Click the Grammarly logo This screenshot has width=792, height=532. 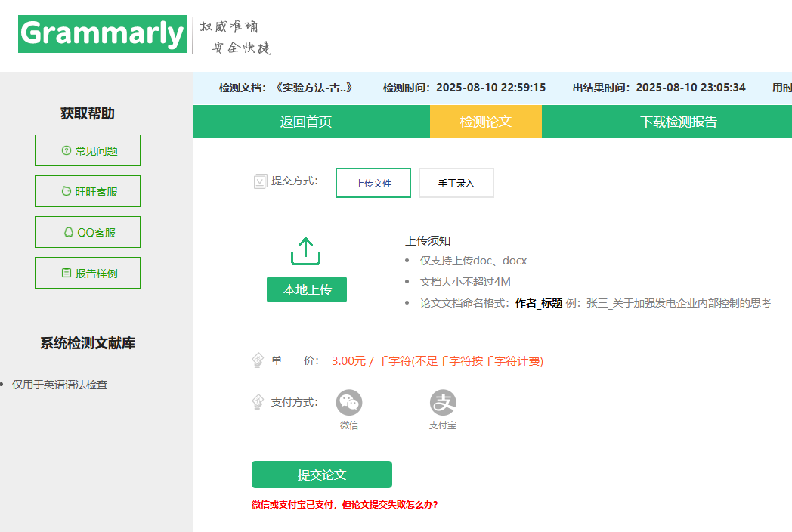pos(103,34)
